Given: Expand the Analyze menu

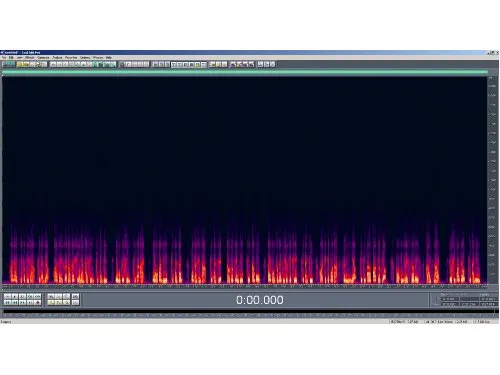Looking at the screenshot, I should click(57, 58).
